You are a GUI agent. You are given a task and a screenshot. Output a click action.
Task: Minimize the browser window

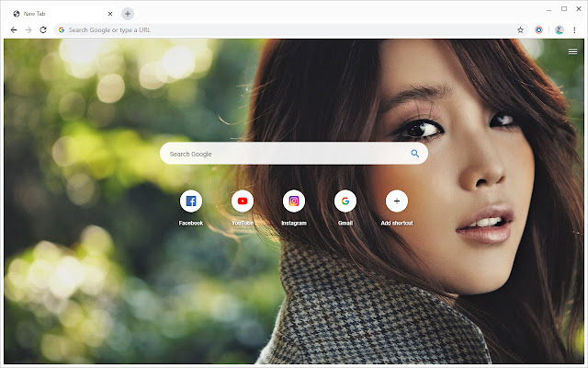coord(549,10)
